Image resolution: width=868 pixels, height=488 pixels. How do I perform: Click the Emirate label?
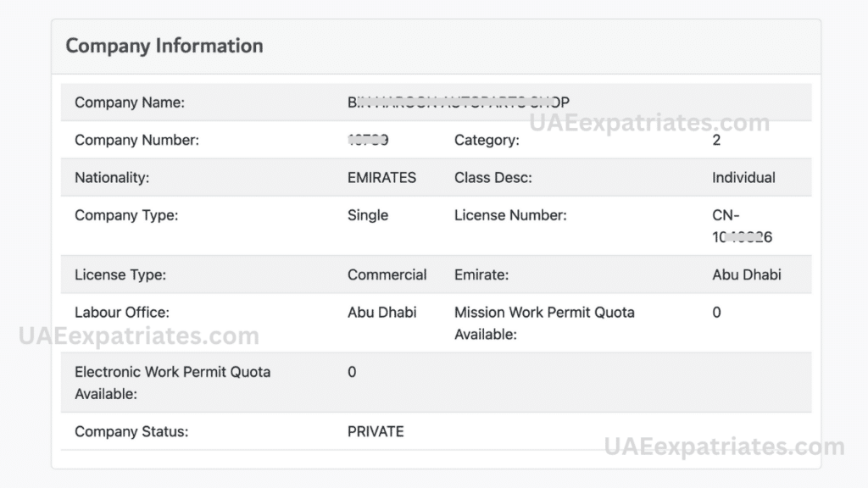pos(481,274)
